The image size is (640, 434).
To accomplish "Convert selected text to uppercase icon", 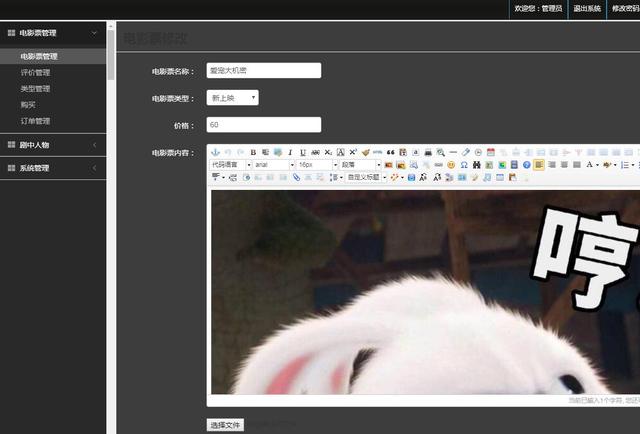I will tap(424, 177).
